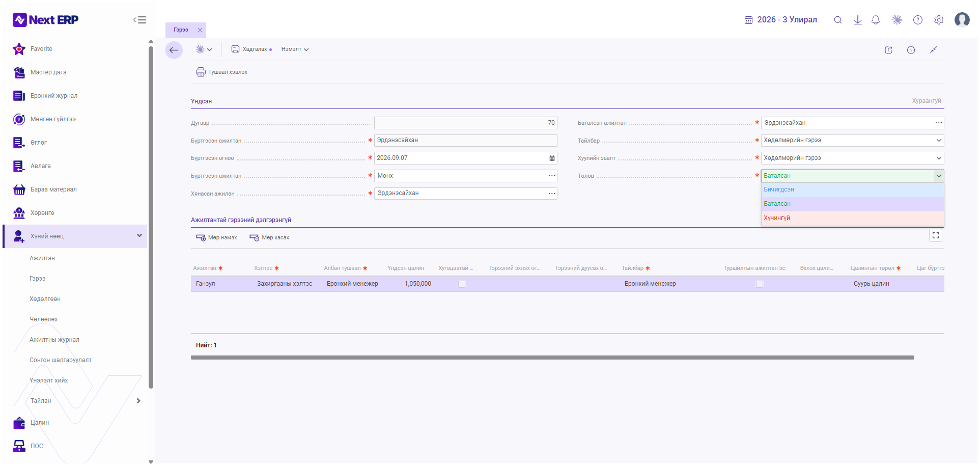Screen dimensions: 980x466
Task: Toggle the Туршилтын ажилтан checkbox in row
Action: coord(760,284)
